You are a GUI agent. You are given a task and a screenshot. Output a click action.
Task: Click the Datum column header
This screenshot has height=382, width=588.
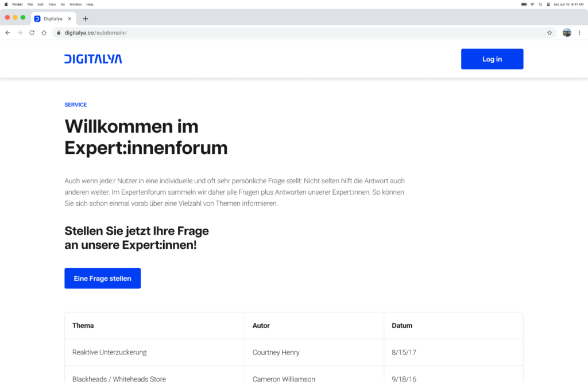402,326
